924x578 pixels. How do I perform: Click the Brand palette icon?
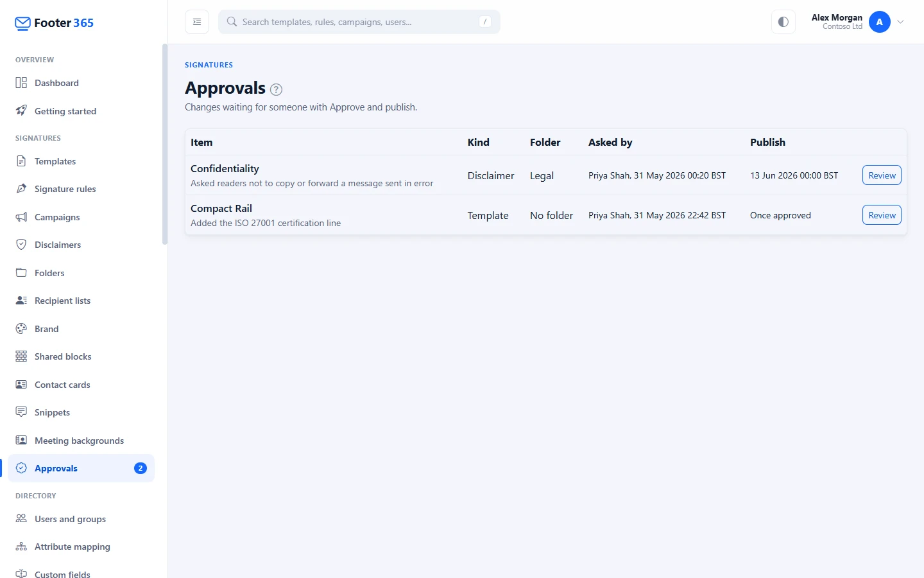click(x=21, y=329)
